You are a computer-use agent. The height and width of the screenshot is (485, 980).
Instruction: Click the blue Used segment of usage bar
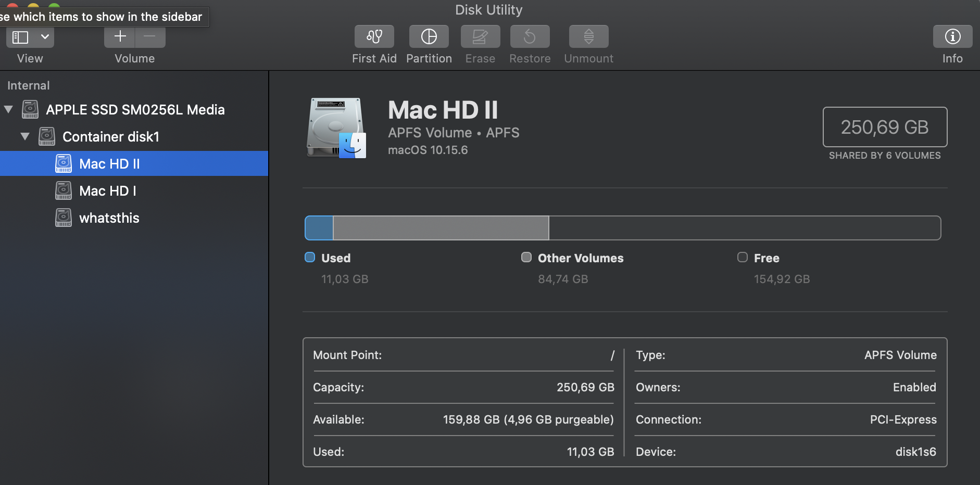pyautogui.click(x=319, y=228)
